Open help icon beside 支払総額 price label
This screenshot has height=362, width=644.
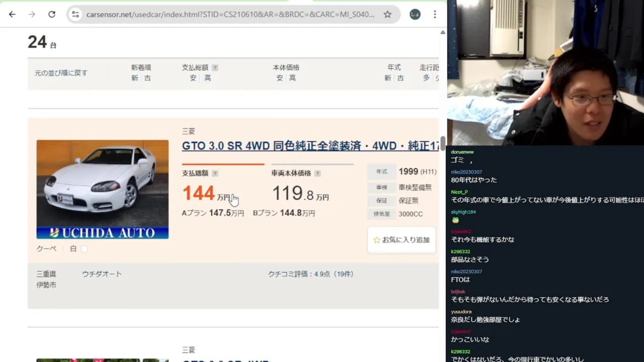215,173
